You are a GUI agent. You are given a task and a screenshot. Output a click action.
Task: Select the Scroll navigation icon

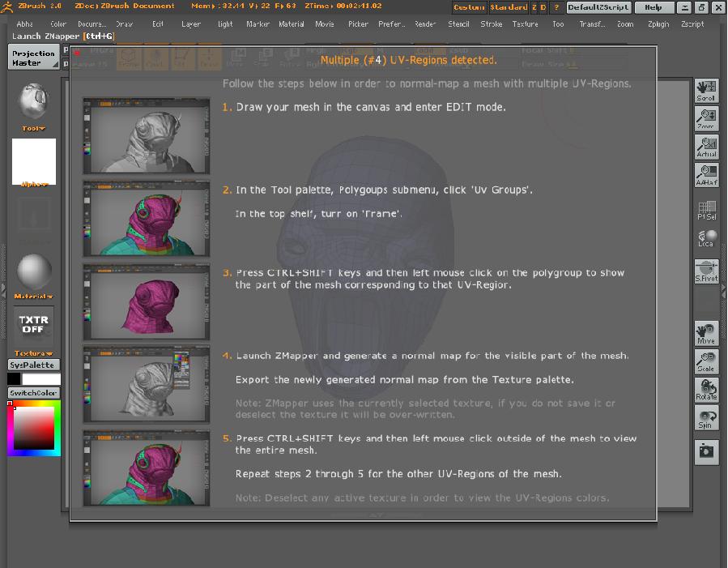706,91
